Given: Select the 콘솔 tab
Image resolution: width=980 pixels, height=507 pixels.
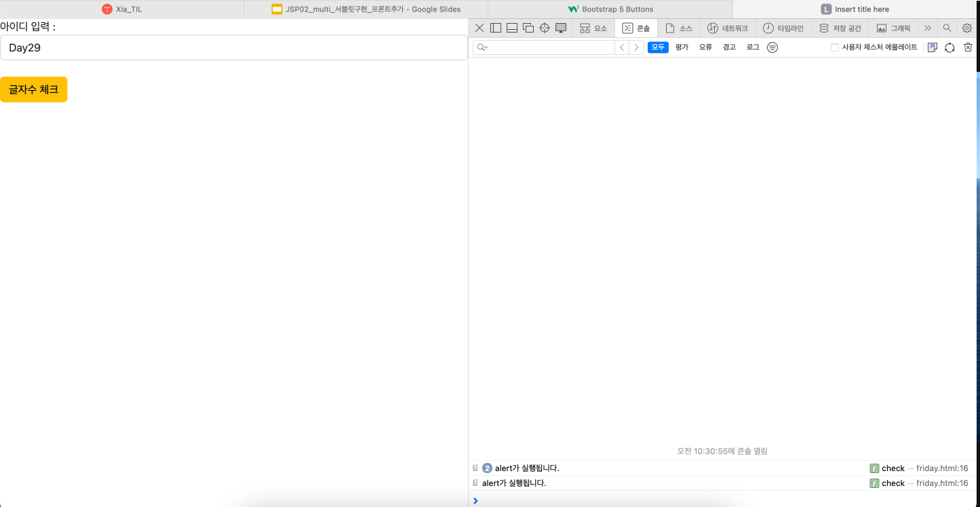Looking at the screenshot, I should tap(635, 28).
